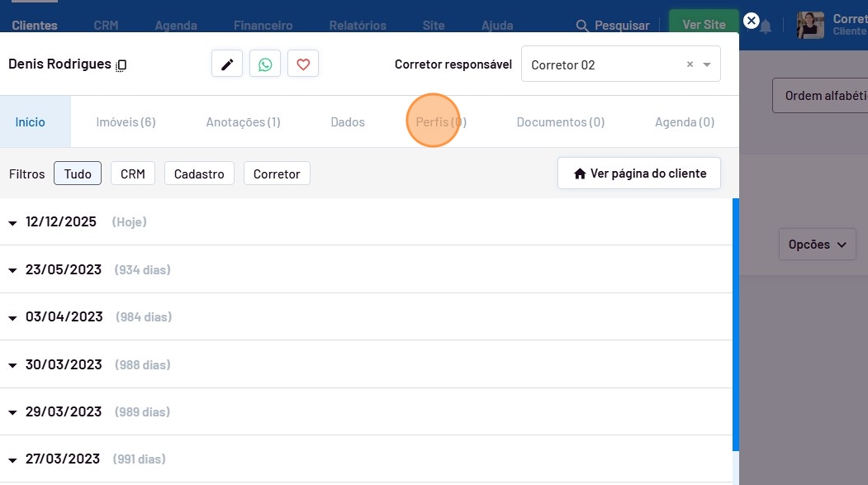868x485 pixels.
Task: Open Corretor responsável dropdown arrow
Action: pos(707,64)
